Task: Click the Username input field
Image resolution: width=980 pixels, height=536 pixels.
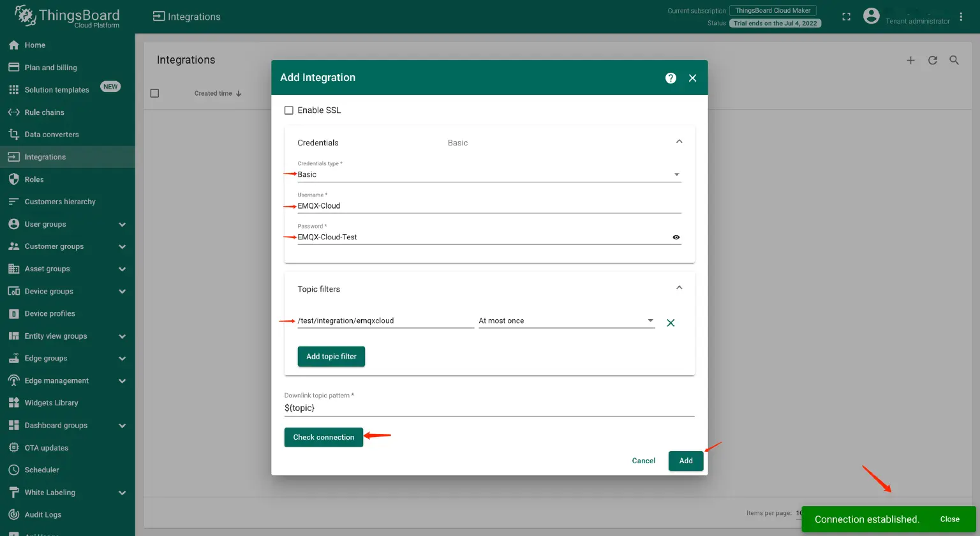Action: point(489,206)
